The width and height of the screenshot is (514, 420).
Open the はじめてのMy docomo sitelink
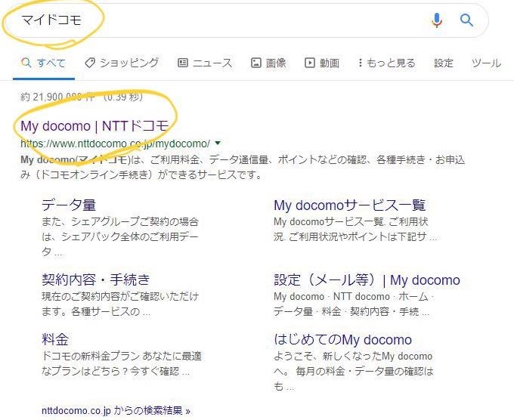(x=342, y=339)
